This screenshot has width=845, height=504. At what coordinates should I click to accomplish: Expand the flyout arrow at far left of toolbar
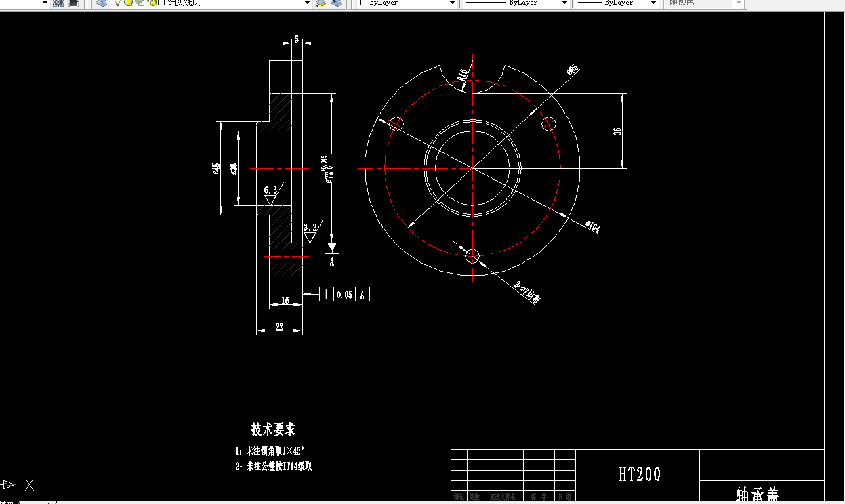point(44,3)
